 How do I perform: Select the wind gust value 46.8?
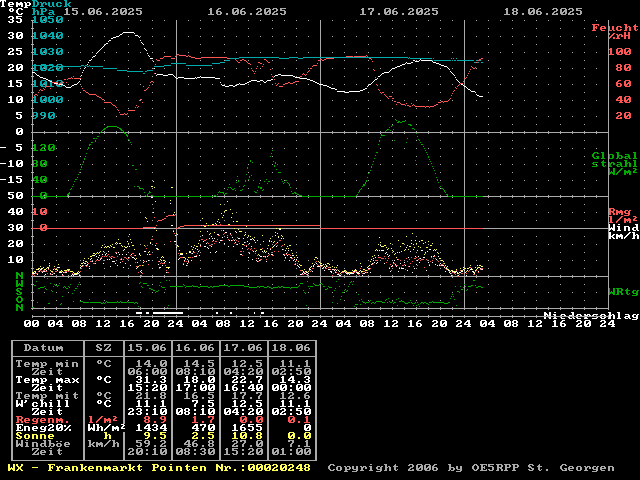(x=200, y=444)
